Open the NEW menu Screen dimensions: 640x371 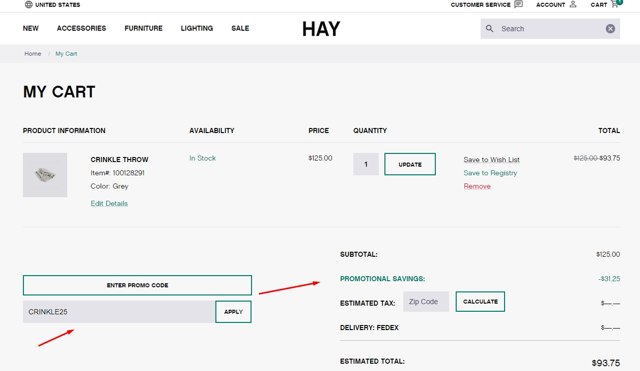31,28
